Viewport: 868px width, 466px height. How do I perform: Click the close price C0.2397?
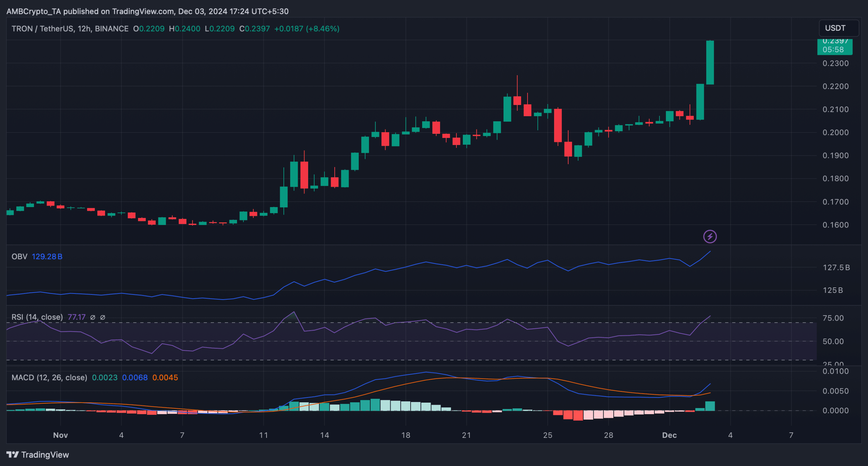tap(255, 29)
